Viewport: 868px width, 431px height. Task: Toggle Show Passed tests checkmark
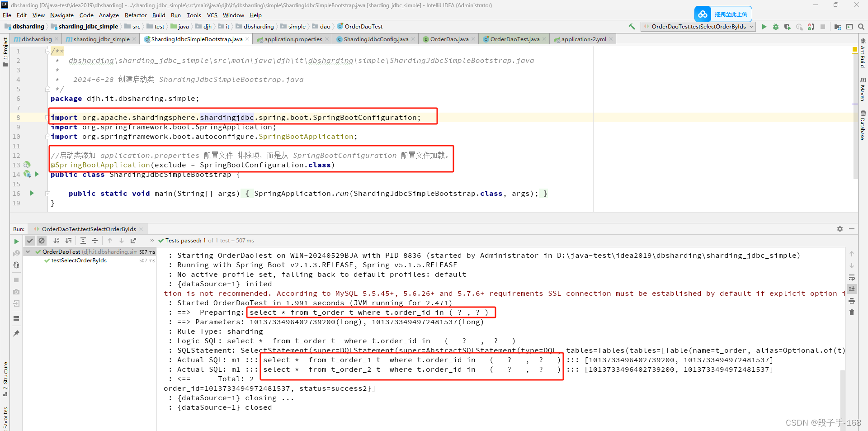pos(30,241)
